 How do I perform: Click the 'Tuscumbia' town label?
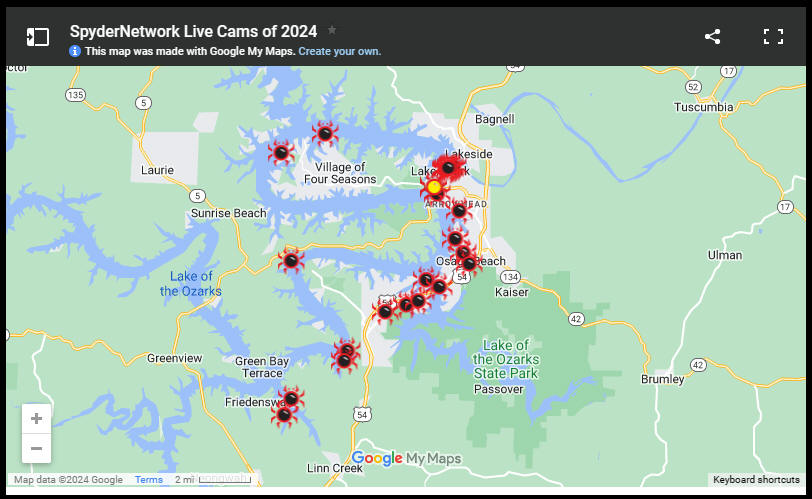[703, 107]
